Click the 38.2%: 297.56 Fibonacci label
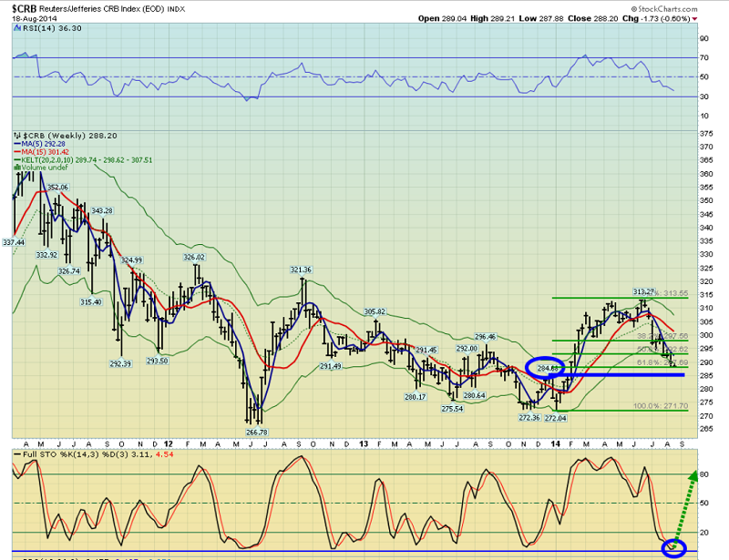The image size is (729, 560). (x=662, y=335)
